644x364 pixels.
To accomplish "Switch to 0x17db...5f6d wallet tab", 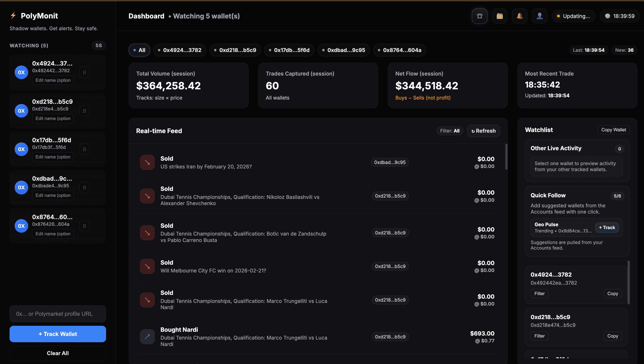I will tap(289, 50).
